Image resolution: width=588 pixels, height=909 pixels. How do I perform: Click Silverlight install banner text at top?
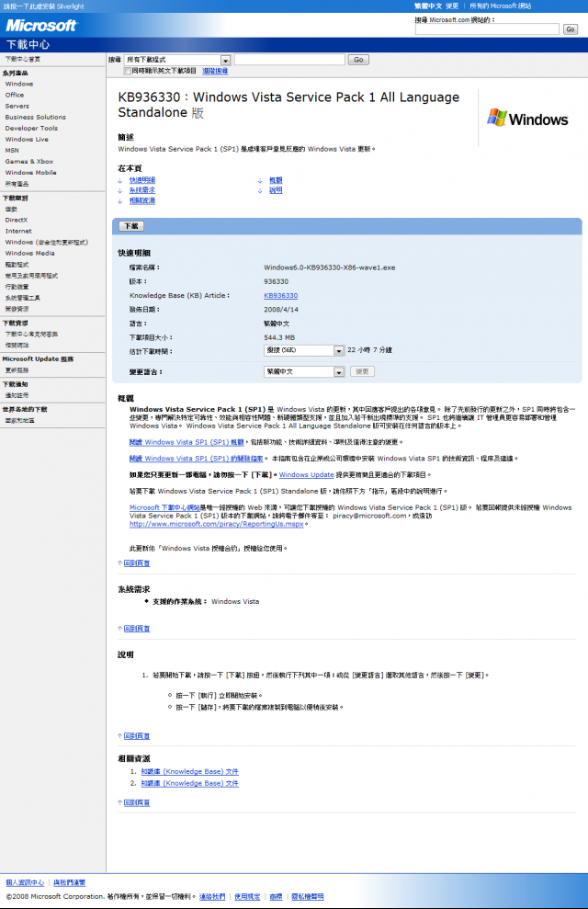pyautogui.click(x=44, y=6)
